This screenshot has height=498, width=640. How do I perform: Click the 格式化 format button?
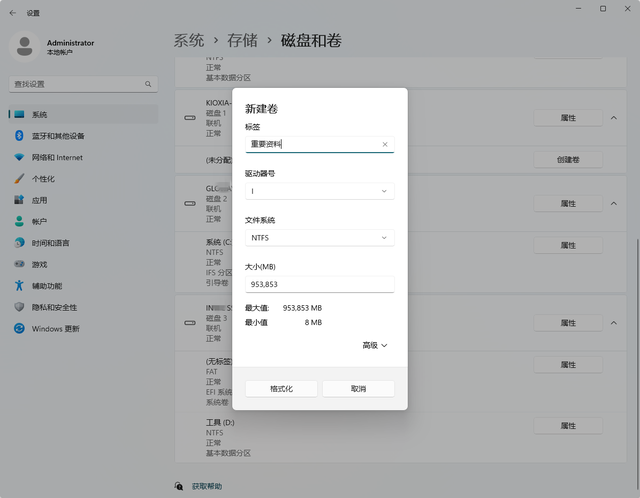pyautogui.click(x=281, y=389)
